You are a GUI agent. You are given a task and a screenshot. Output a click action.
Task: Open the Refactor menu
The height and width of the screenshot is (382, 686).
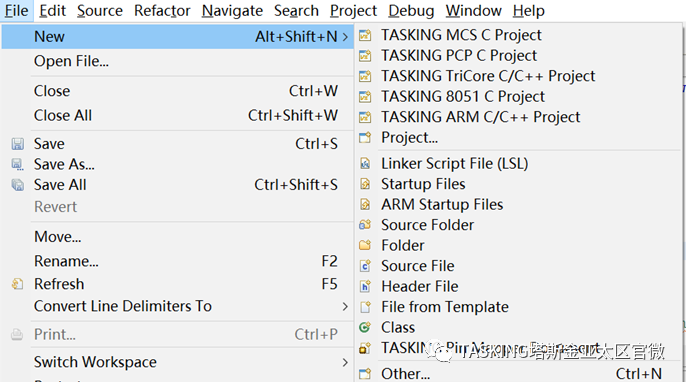(x=162, y=11)
